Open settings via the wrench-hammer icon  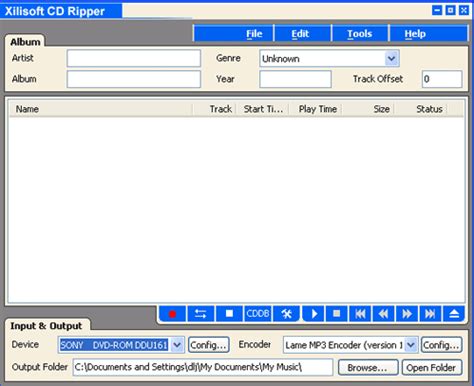pos(286,314)
